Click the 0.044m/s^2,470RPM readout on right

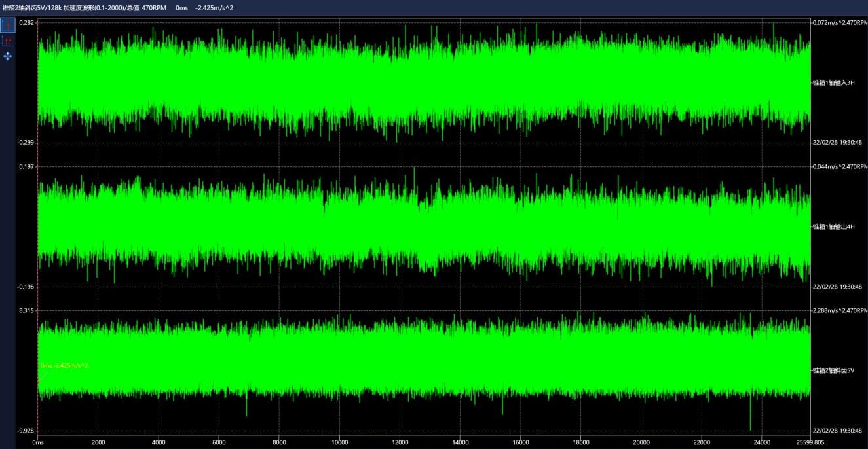pos(839,166)
